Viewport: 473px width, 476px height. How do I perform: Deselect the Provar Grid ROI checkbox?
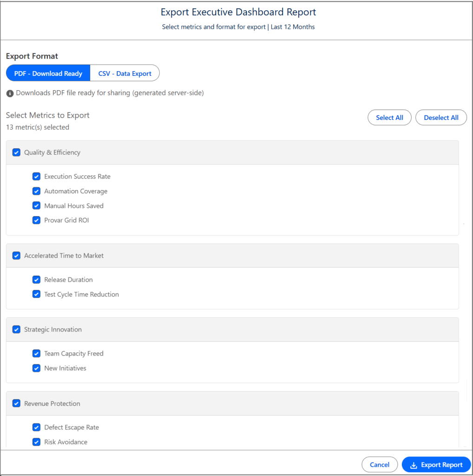click(x=36, y=220)
